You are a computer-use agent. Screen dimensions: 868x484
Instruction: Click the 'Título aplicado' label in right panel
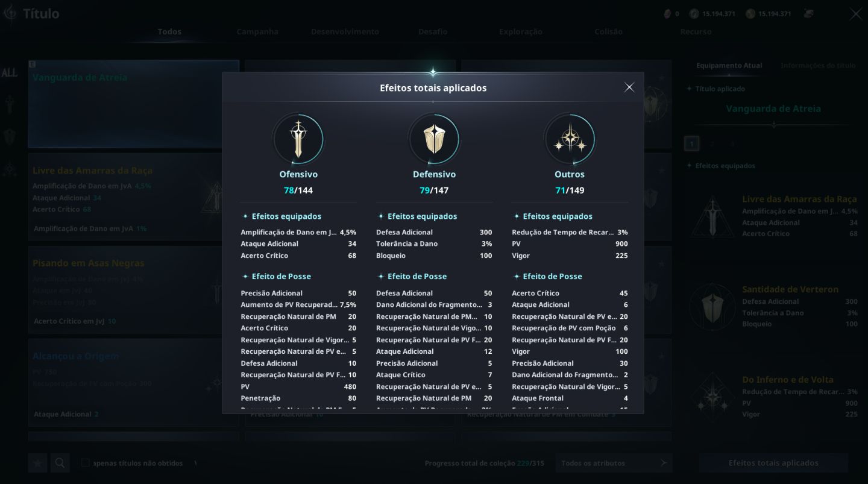click(x=720, y=89)
